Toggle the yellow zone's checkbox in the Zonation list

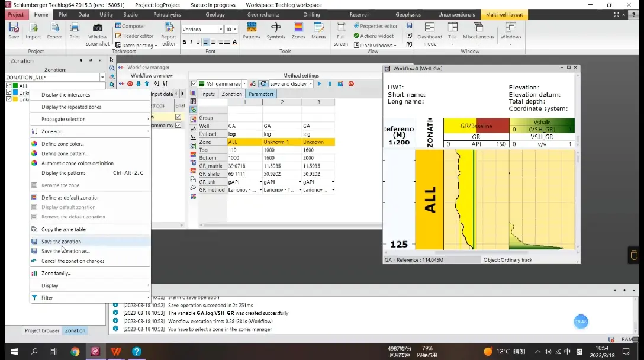[x=9, y=99]
